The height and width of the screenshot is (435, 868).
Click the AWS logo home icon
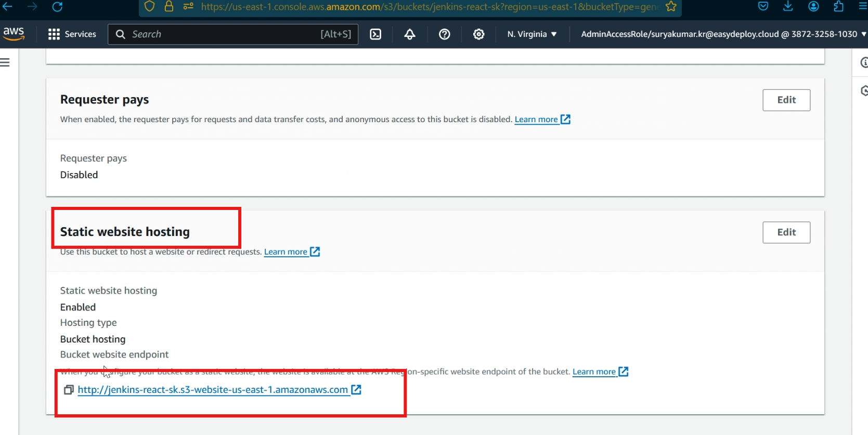[14, 33]
